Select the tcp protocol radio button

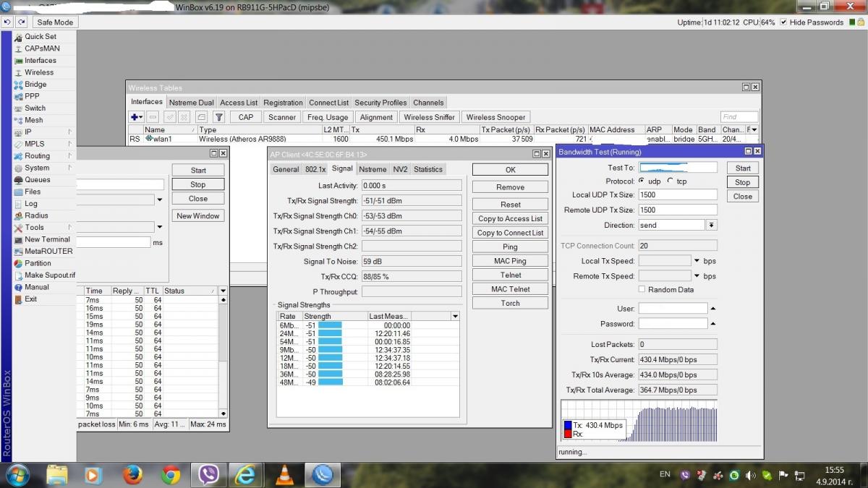coord(670,181)
